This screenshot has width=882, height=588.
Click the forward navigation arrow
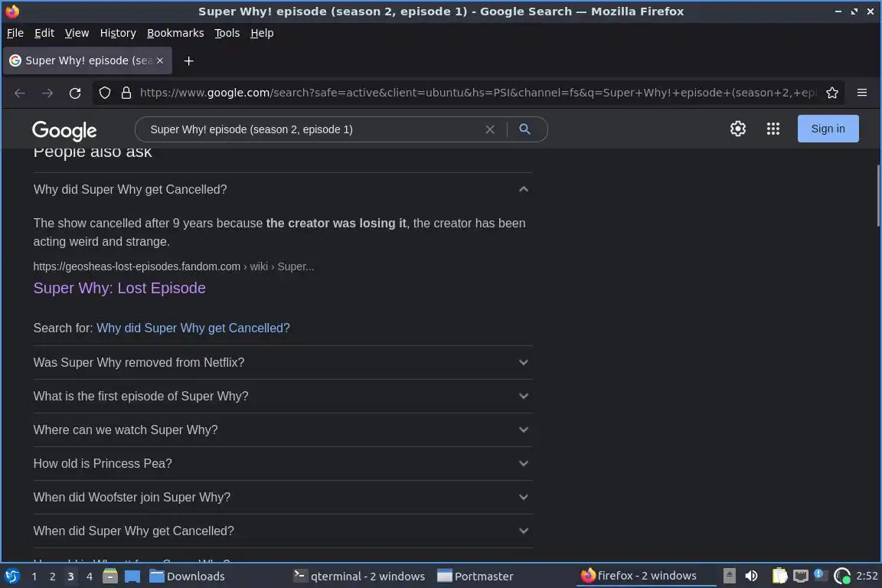click(x=47, y=93)
